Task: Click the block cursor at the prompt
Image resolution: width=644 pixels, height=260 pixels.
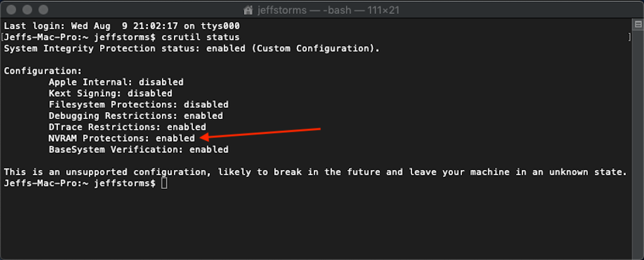Action: click(x=164, y=184)
